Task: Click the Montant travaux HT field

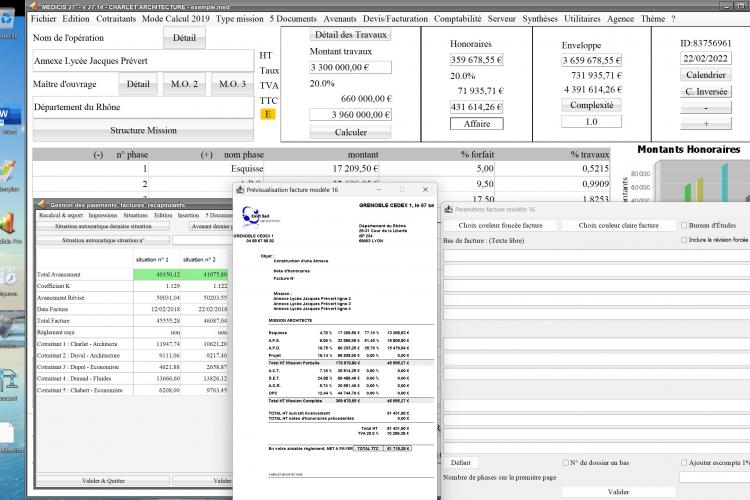Action: (x=351, y=67)
